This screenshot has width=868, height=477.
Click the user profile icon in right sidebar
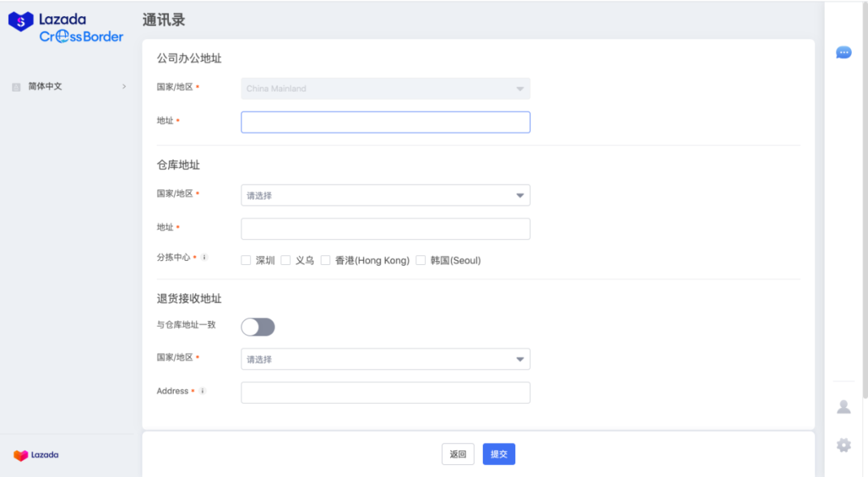tap(843, 406)
